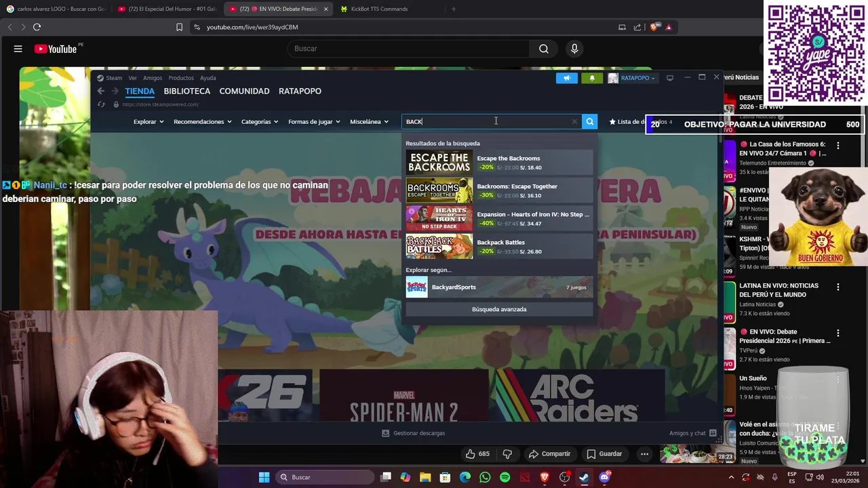Select Backpack Battles search result
This screenshot has width=868, height=488.
499,247
